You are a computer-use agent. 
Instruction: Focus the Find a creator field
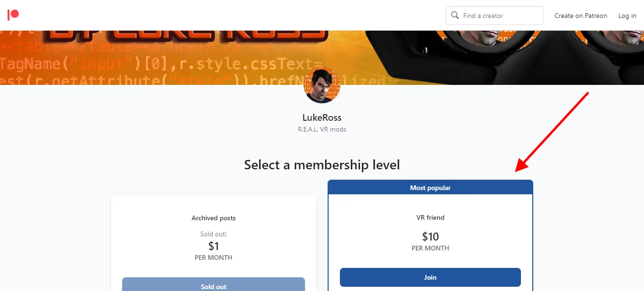[500, 16]
